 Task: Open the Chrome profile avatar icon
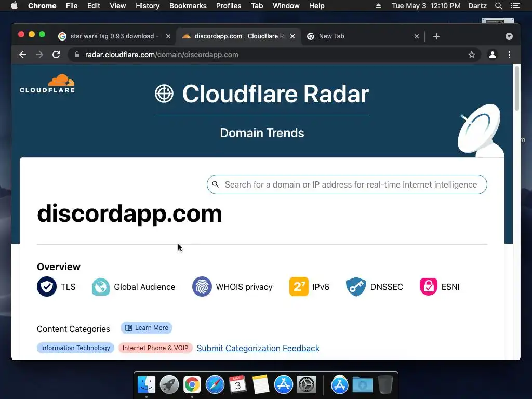493,55
